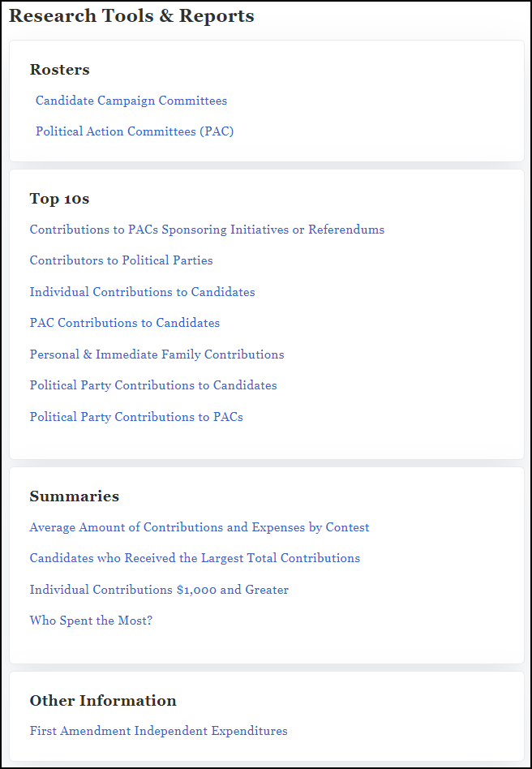
Task: Open Individual Contributions to Candidates report
Action: [142, 292]
